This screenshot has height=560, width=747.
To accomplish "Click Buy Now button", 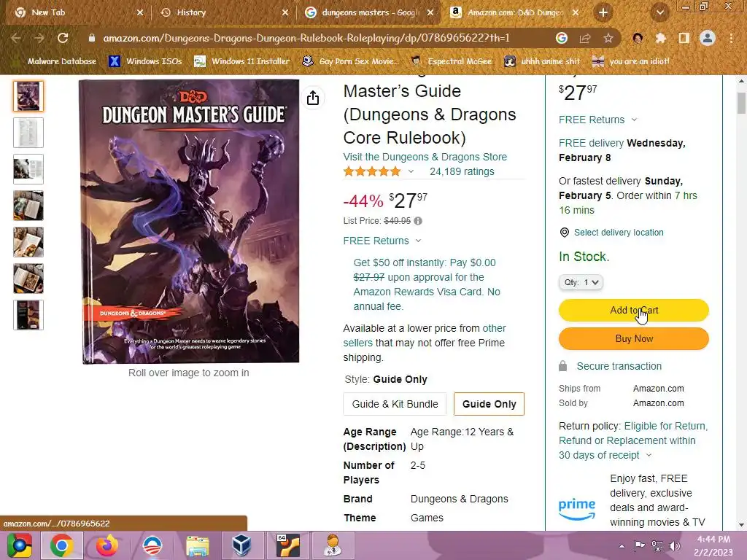I will 634,339.
